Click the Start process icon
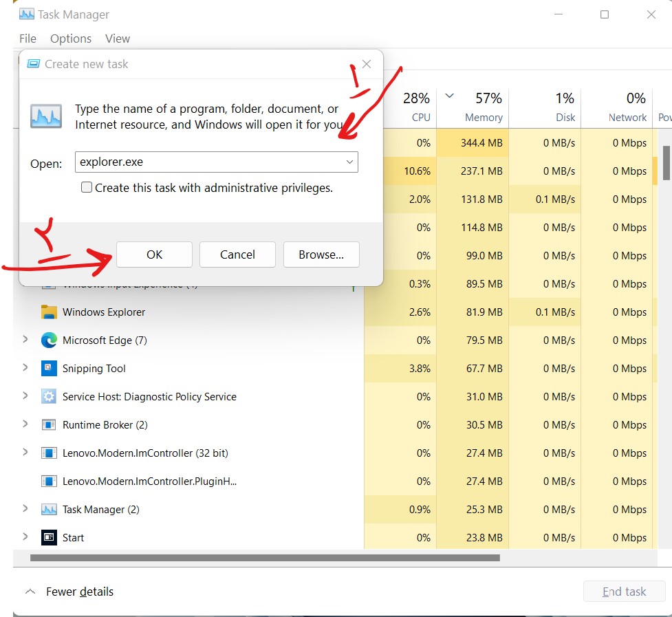 [49, 538]
